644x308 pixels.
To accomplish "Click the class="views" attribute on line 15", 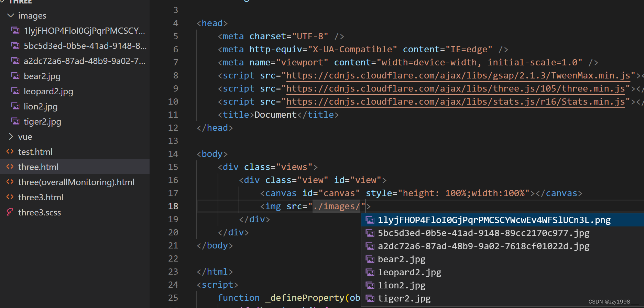I will (x=278, y=167).
